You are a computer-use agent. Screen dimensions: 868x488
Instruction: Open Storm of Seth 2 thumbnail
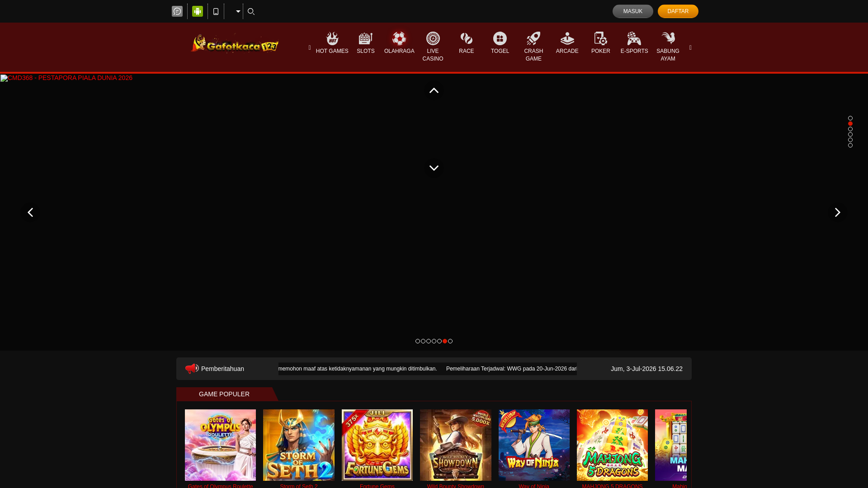[298, 445]
